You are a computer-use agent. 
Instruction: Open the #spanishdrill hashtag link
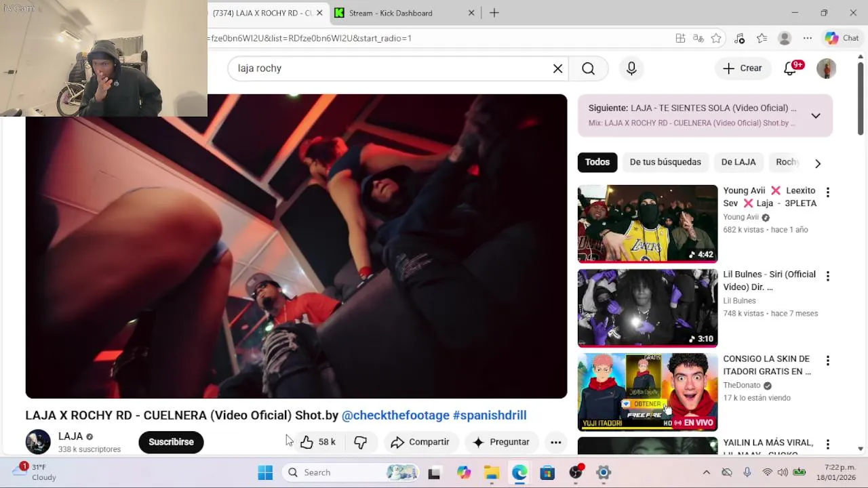click(490, 415)
